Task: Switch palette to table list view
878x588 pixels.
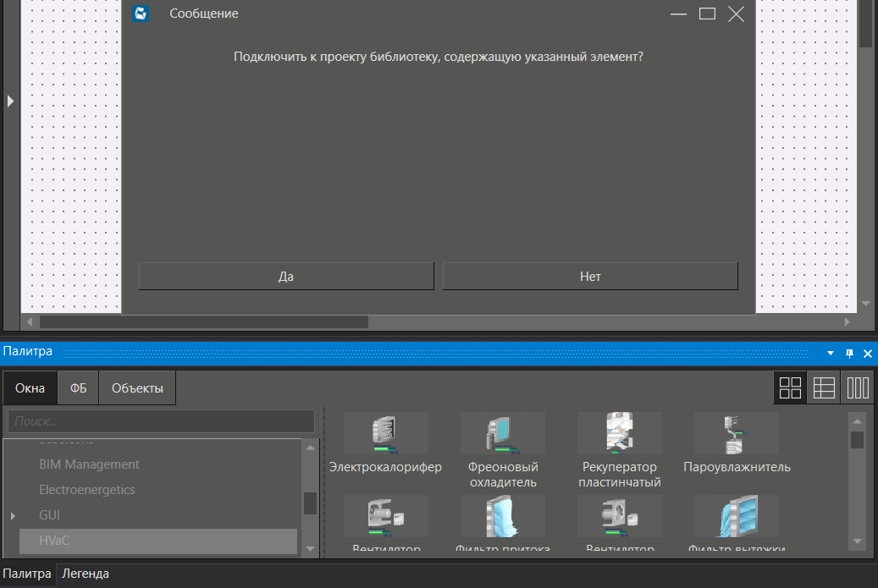Action: (823, 387)
